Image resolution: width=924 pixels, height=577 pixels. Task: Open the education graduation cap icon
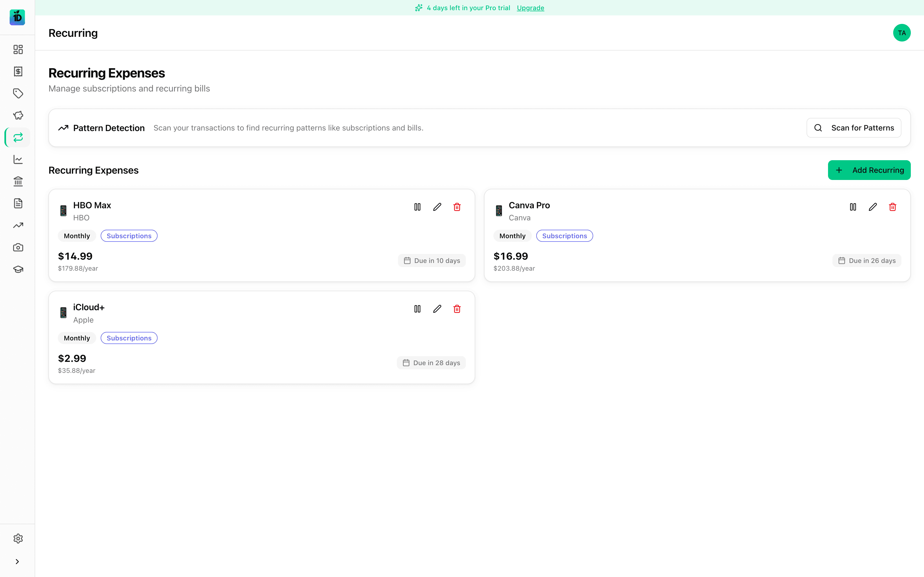(x=18, y=269)
